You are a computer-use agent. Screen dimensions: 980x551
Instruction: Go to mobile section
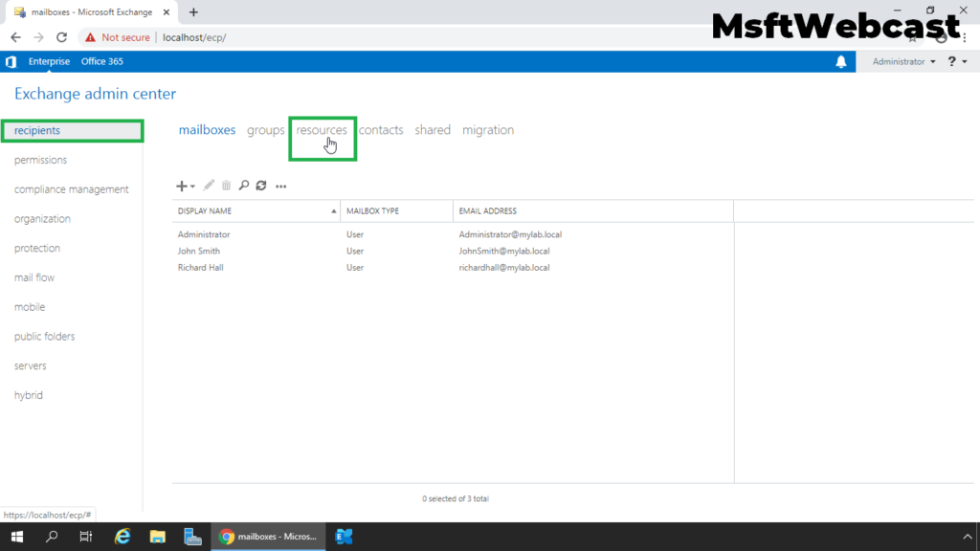click(30, 307)
